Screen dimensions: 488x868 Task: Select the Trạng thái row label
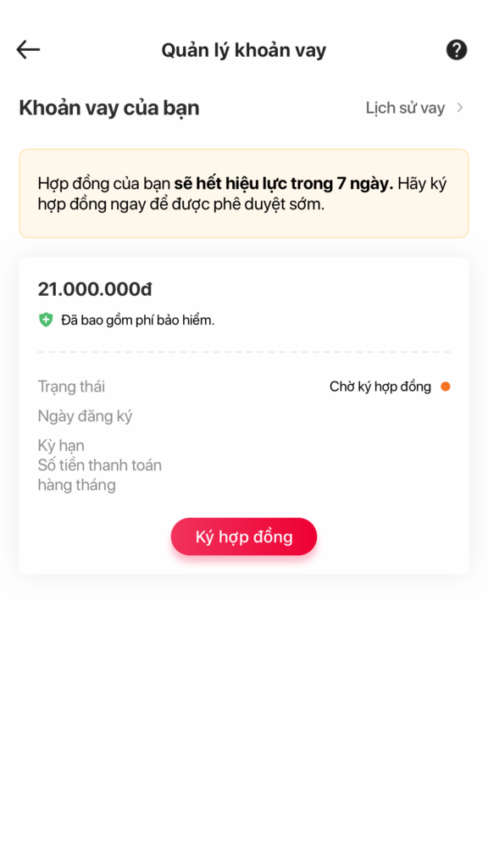pyautogui.click(x=71, y=387)
